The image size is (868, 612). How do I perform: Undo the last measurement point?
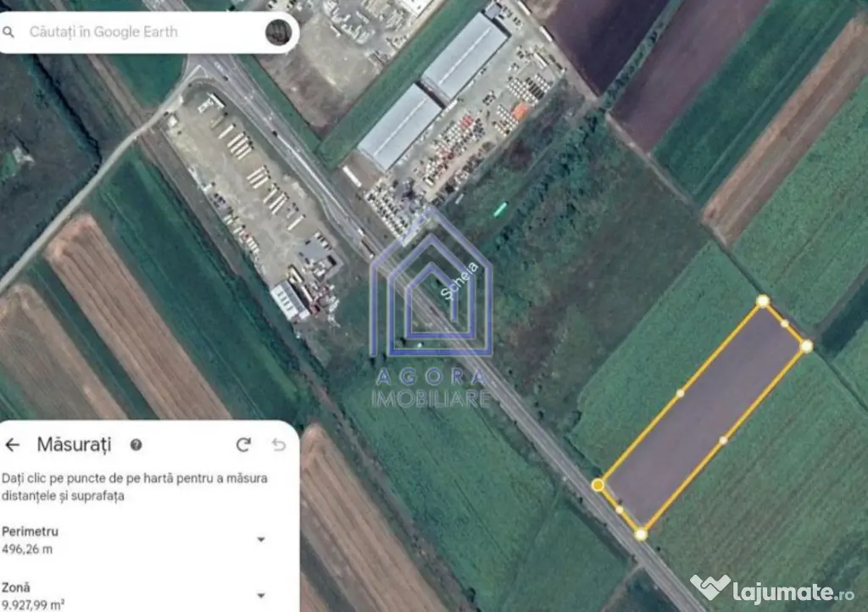pyautogui.click(x=278, y=445)
